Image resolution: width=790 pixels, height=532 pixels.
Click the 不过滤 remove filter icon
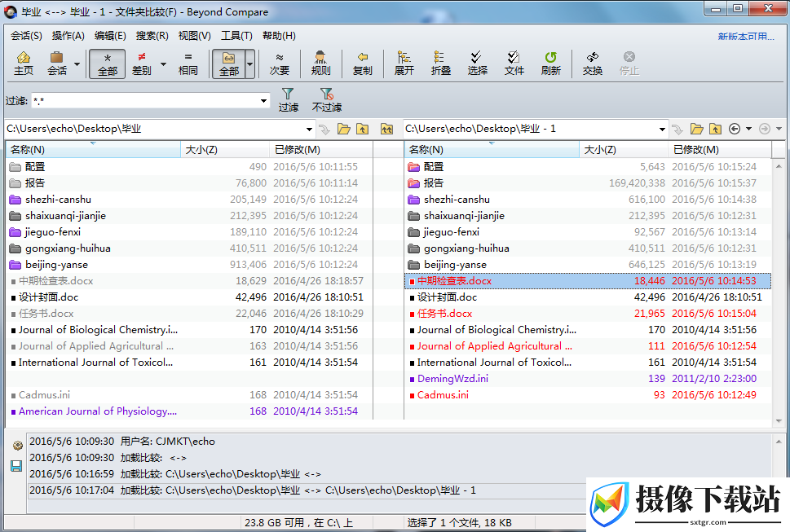click(326, 95)
